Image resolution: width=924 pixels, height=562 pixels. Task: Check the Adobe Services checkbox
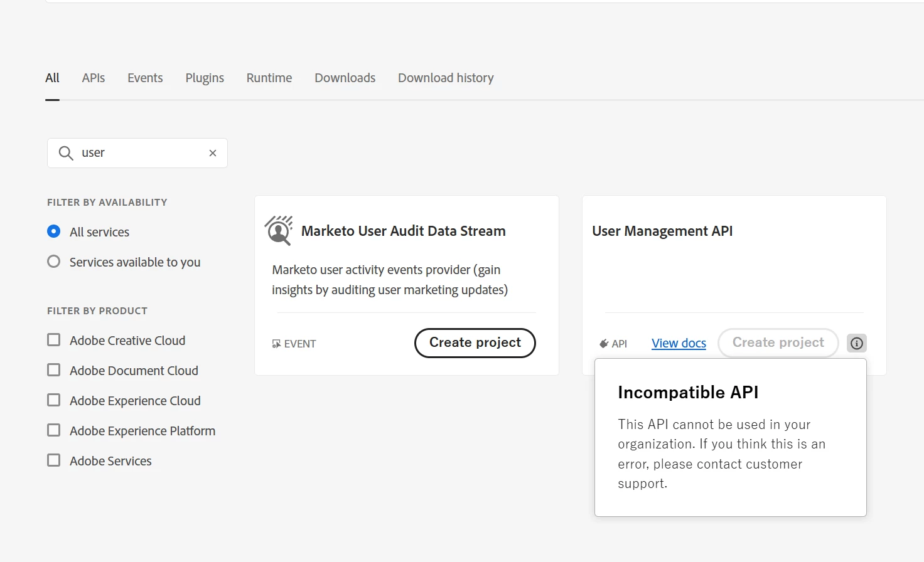(54, 460)
